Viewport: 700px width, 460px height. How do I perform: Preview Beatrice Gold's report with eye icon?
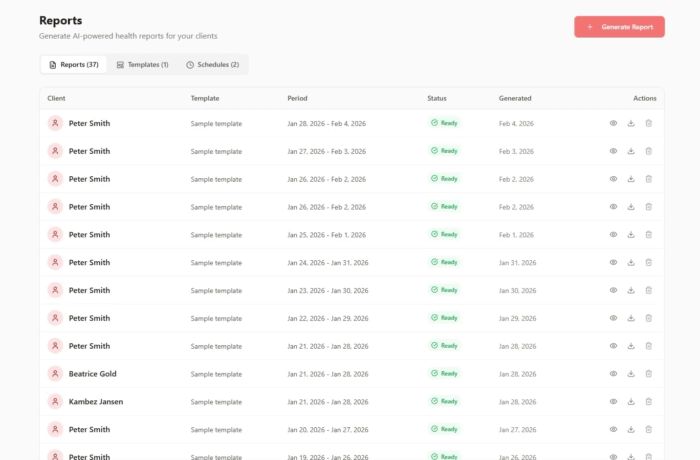click(613, 374)
